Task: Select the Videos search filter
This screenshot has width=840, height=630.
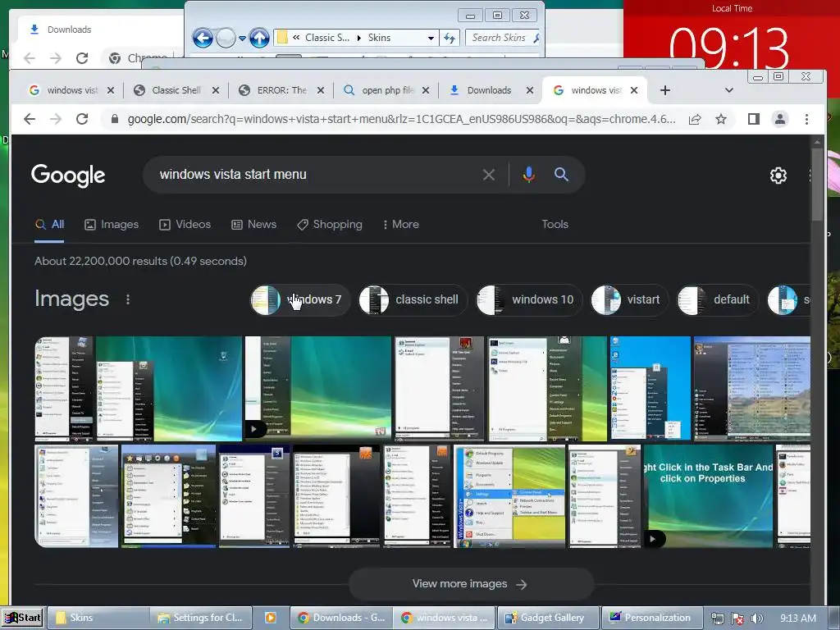Action: tap(185, 225)
